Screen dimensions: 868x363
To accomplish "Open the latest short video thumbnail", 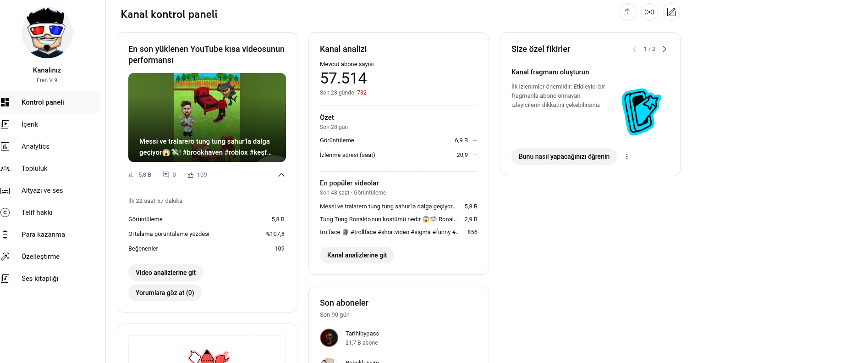I will tap(207, 117).
